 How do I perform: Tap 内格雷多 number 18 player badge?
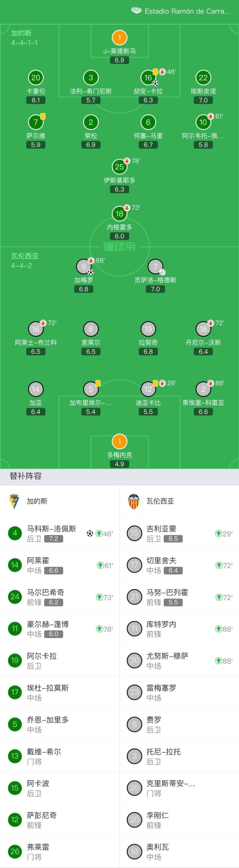(119, 213)
